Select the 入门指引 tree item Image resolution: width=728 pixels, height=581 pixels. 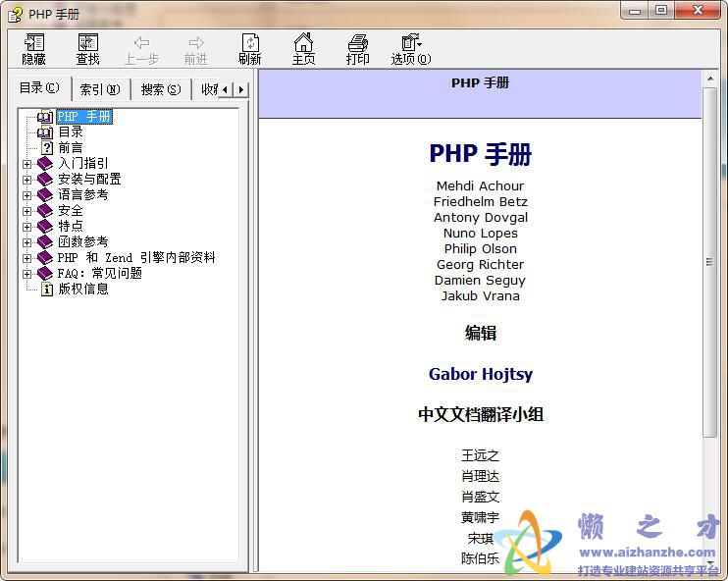[83, 164]
